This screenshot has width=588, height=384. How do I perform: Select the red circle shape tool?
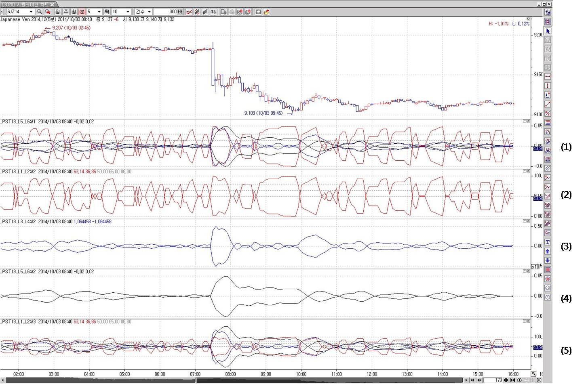(548, 279)
